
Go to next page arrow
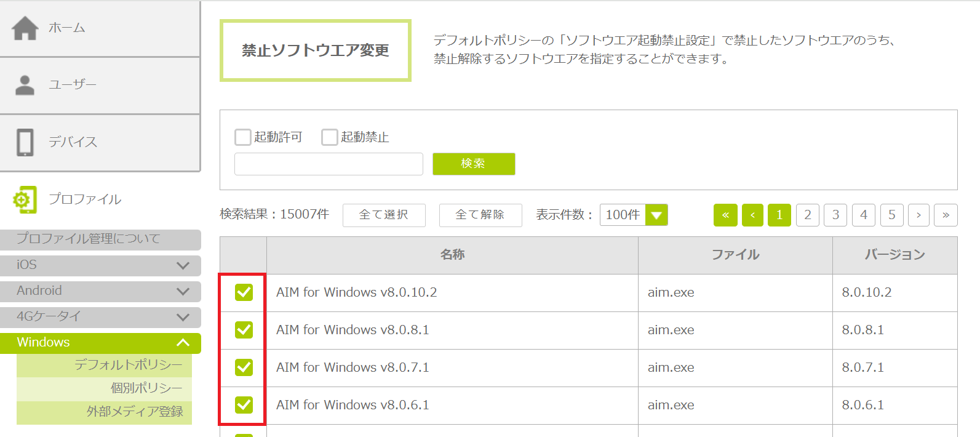point(918,215)
